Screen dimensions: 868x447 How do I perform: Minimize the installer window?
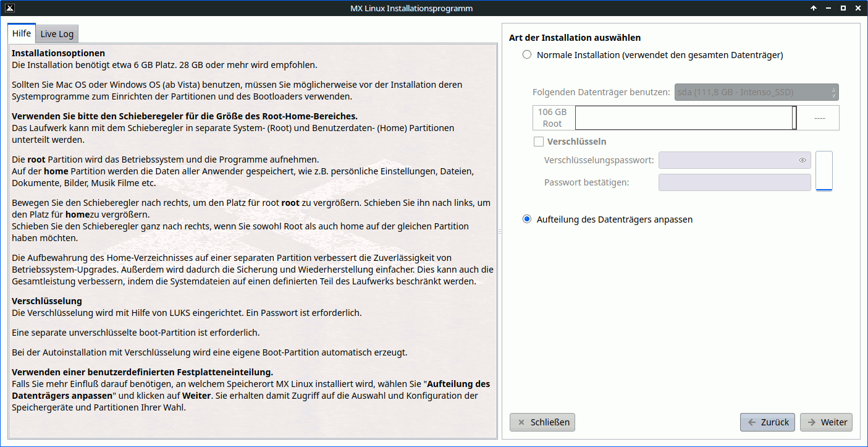(828, 8)
